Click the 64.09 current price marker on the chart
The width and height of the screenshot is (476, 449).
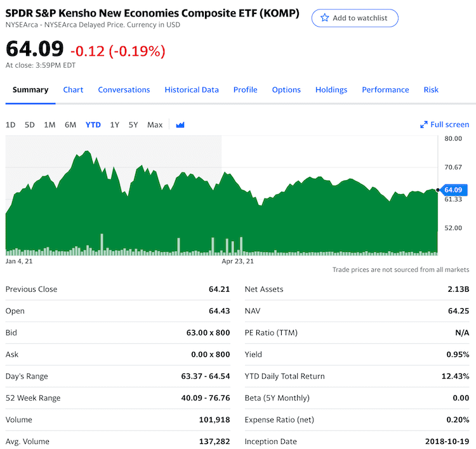(453, 190)
